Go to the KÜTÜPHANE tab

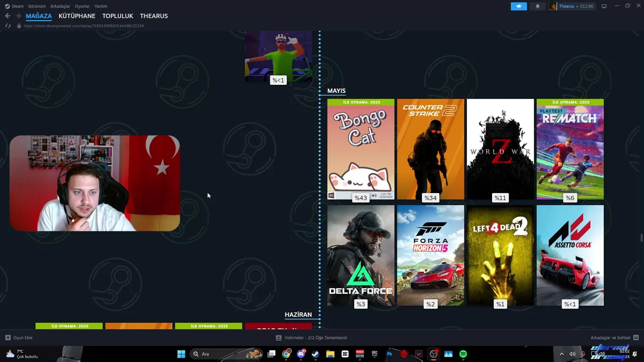(x=77, y=16)
